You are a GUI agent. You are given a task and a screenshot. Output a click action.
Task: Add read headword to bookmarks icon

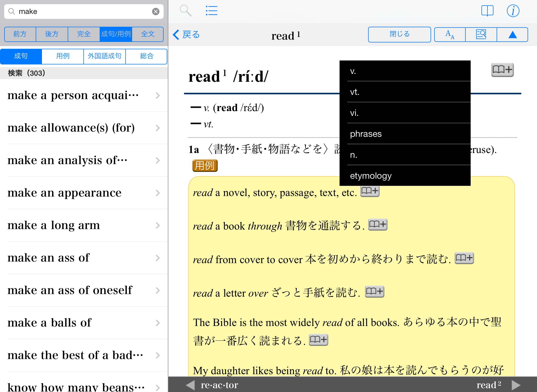(x=502, y=70)
